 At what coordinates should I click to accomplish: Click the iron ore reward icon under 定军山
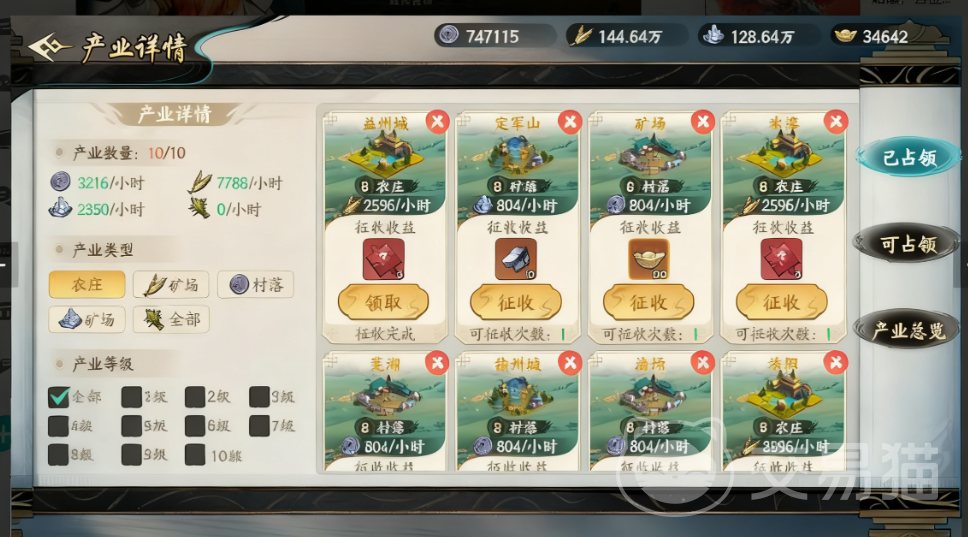516,259
